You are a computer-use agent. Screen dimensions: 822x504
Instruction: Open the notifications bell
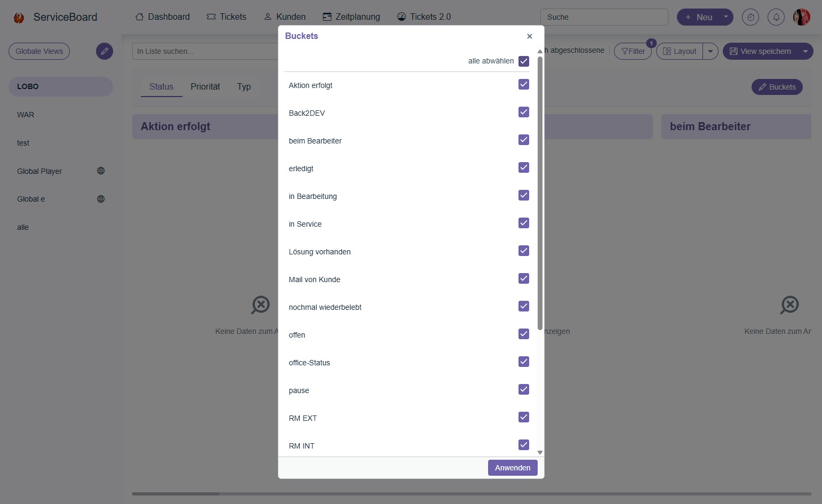(x=776, y=17)
